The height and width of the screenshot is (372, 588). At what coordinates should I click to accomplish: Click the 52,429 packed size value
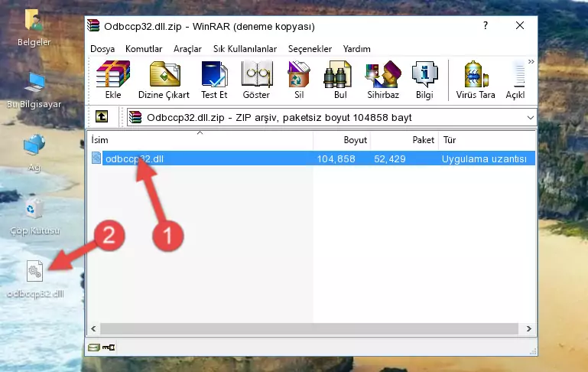(390, 158)
